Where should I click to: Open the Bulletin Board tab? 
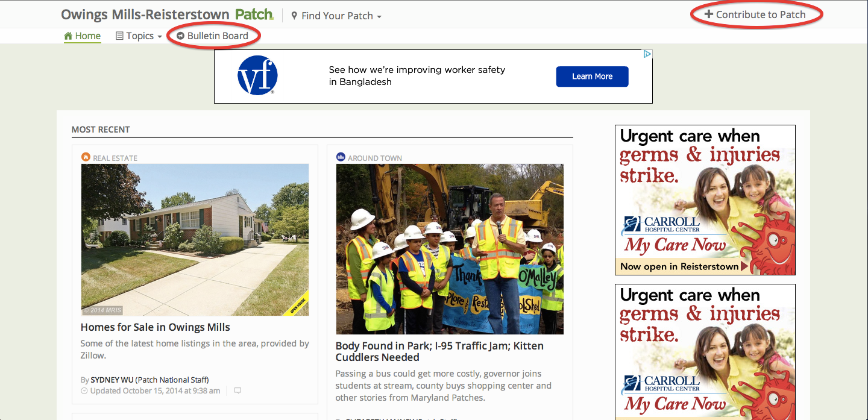(213, 36)
